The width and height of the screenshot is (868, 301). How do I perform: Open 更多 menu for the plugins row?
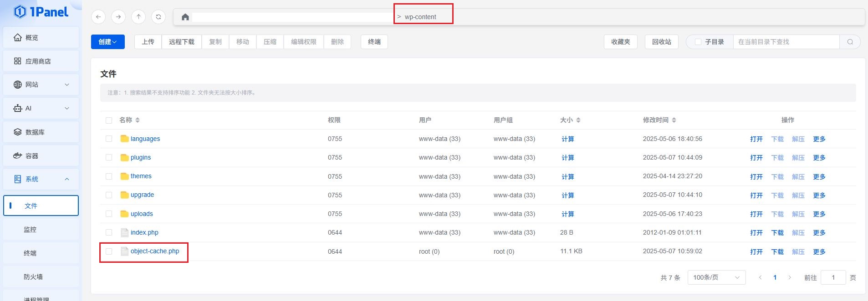(x=819, y=158)
